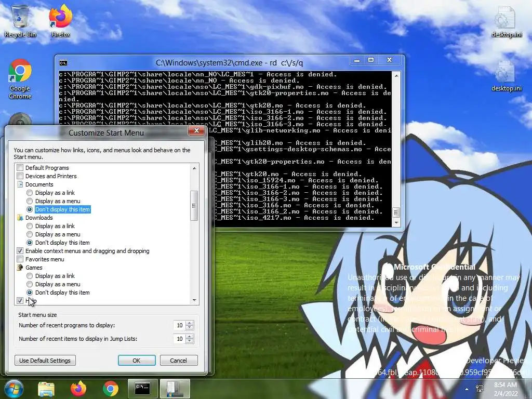Decrease recent items in Jump Lists
The image size is (532, 399).
[190, 341]
